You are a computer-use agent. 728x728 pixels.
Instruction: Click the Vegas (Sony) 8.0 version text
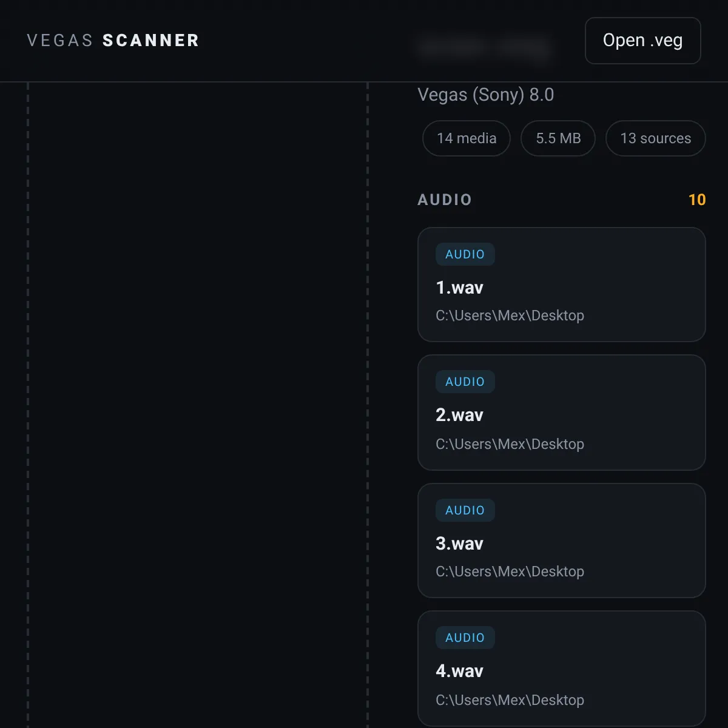[485, 95]
